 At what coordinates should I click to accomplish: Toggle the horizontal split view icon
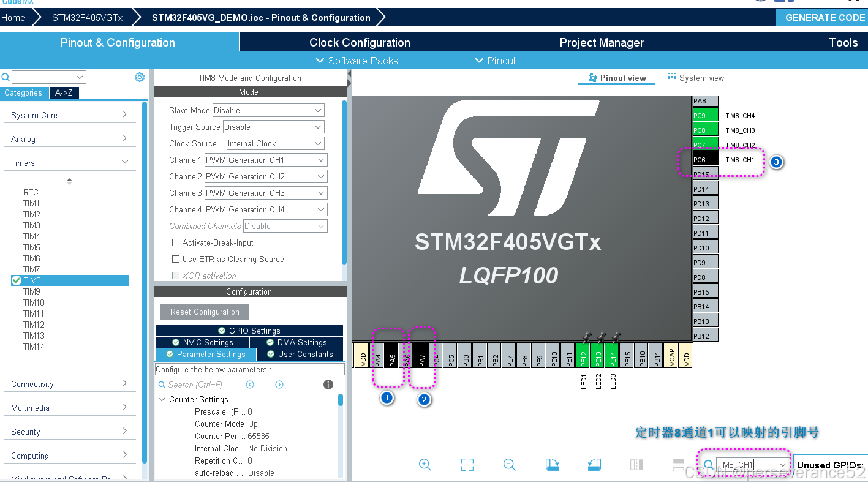pos(679,465)
